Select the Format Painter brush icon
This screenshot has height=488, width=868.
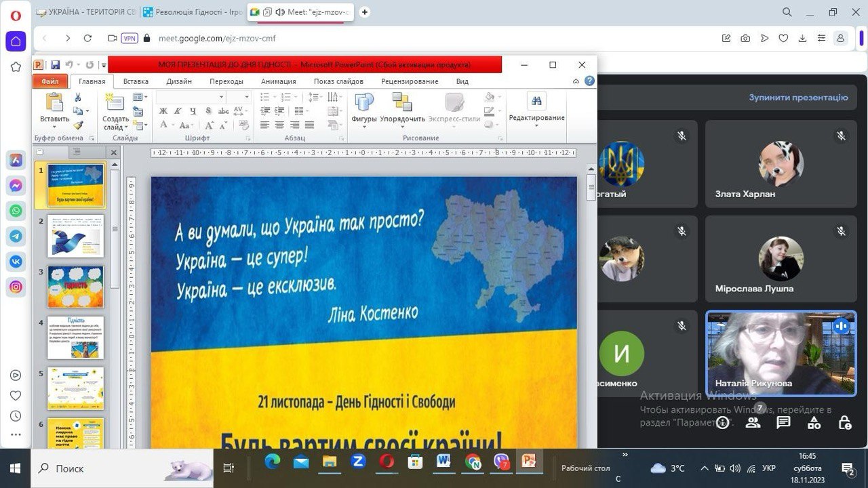pyautogui.click(x=78, y=125)
